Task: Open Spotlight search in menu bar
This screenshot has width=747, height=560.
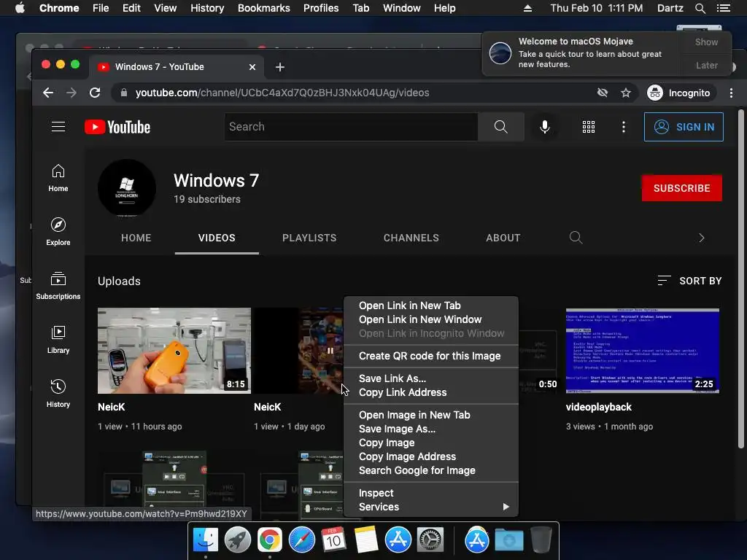Action: point(700,8)
